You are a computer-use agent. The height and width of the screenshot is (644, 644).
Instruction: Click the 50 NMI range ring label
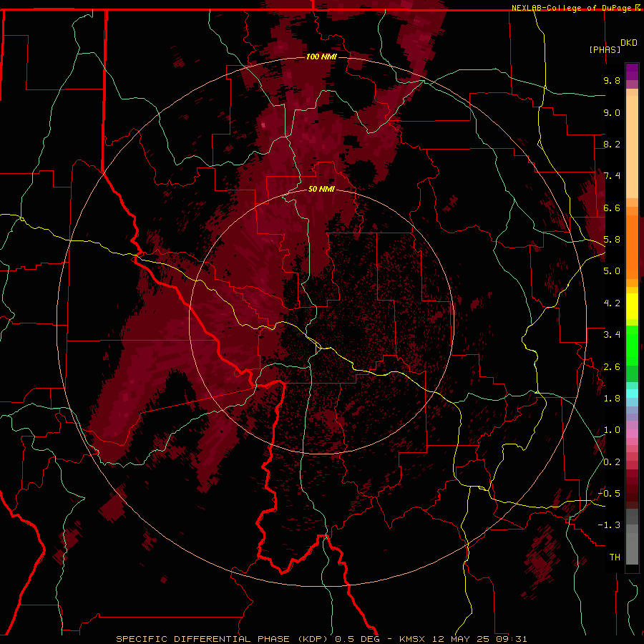pos(321,189)
